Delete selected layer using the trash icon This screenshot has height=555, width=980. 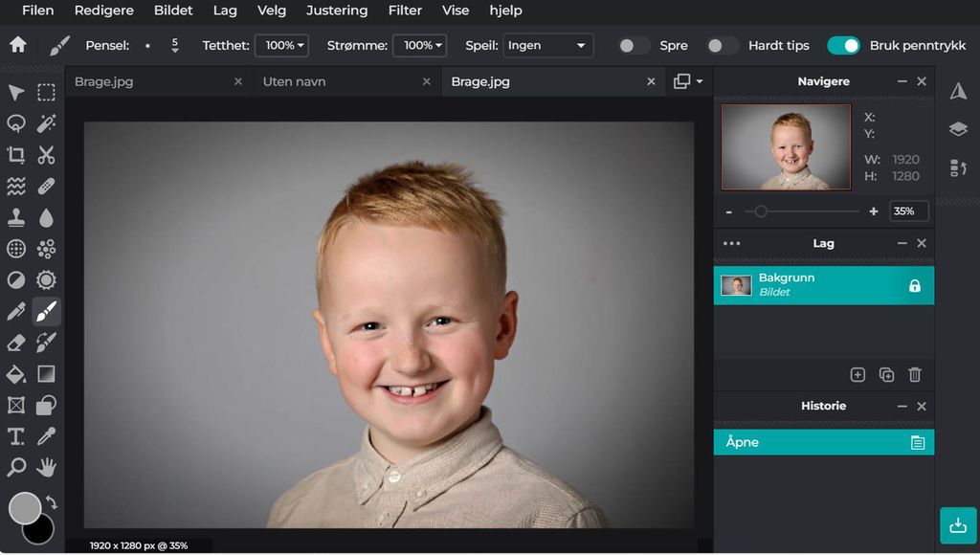pos(914,375)
